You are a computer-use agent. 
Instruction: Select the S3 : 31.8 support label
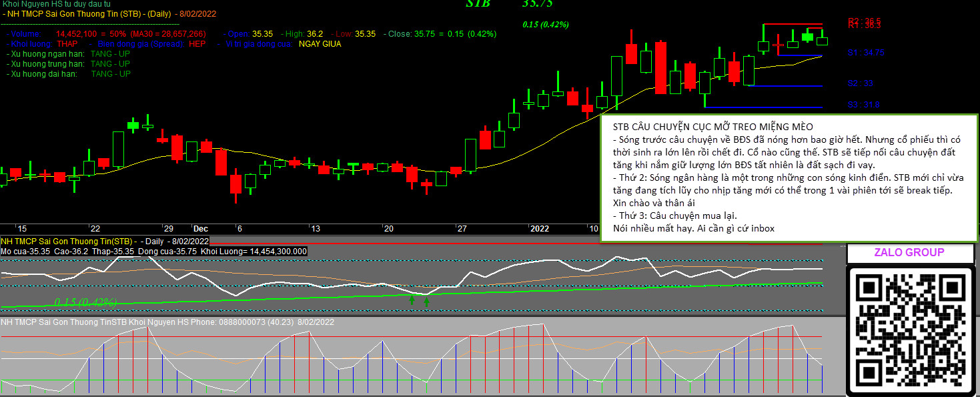tap(863, 105)
